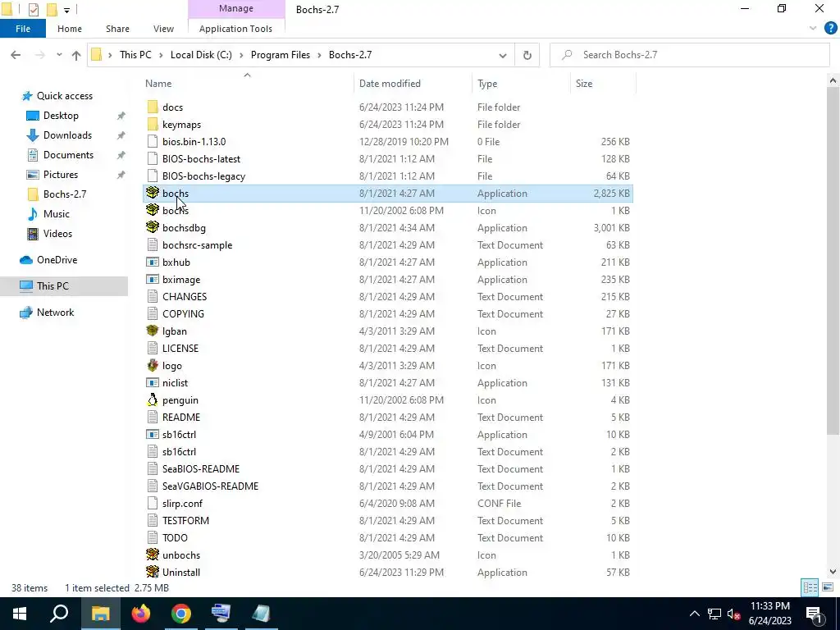The width and height of the screenshot is (840, 630).
Task: Click the muted volume tray icon
Action: (x=733, y=614)
